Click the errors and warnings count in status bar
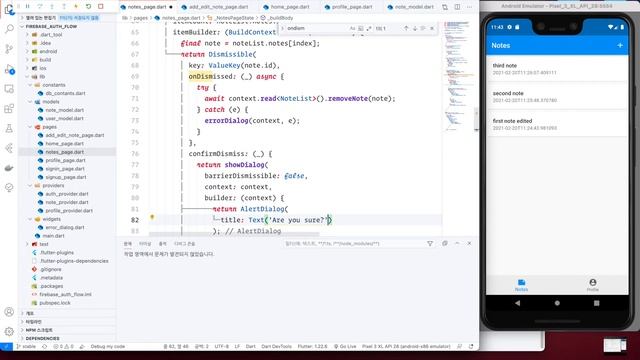Viewport: 640px width, 360px height. click(63, 346)
